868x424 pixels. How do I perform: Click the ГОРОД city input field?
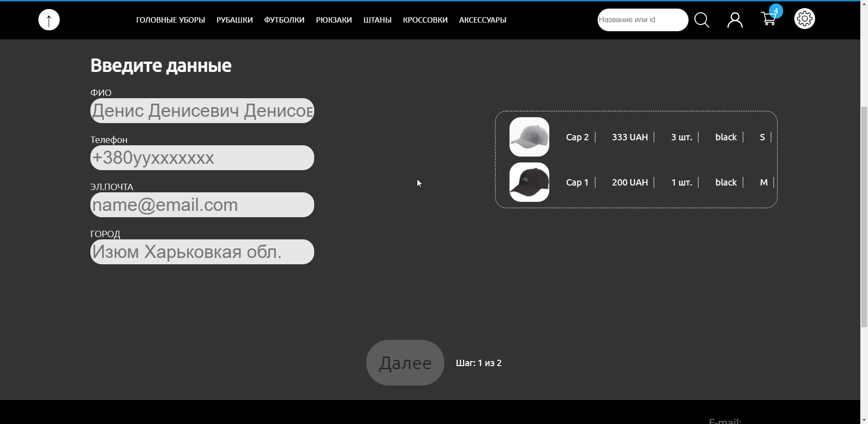[x=202, y=252]
